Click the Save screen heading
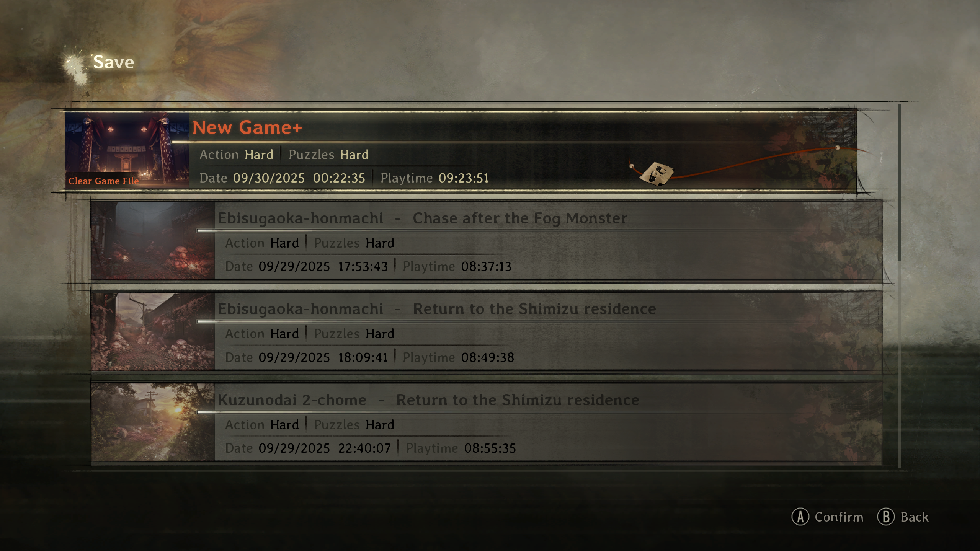 114,62
